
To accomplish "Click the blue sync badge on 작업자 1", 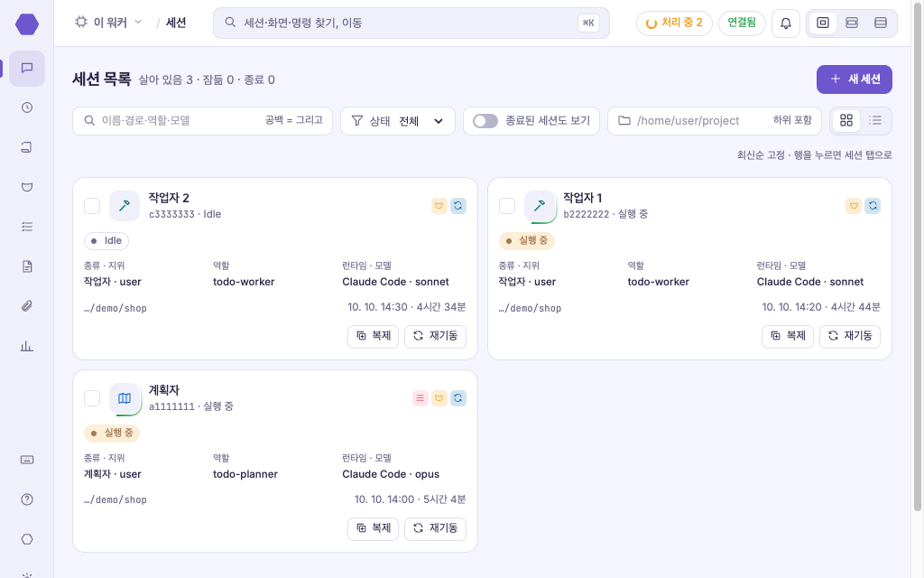I will 873,206.
